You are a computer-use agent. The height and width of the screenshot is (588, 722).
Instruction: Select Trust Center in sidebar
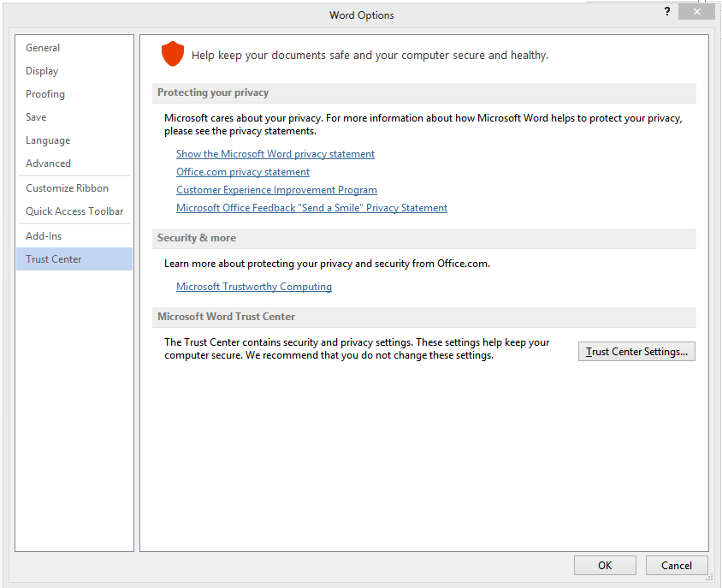point(54,259)
